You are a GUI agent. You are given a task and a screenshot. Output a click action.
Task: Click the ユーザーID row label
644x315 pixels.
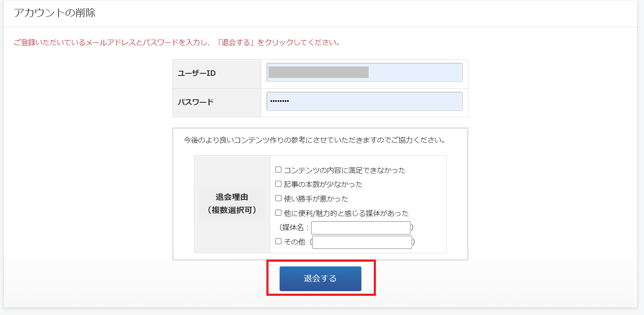(196, 73)
